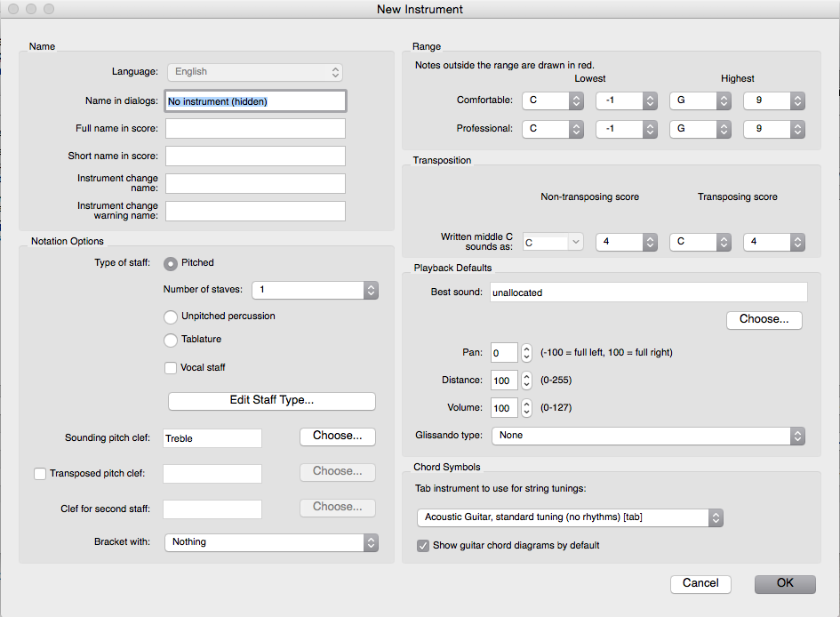This screenshot has height=617, width=840.
Task: Enable the Vocal staff checkbox
Action: click(171, 368)
